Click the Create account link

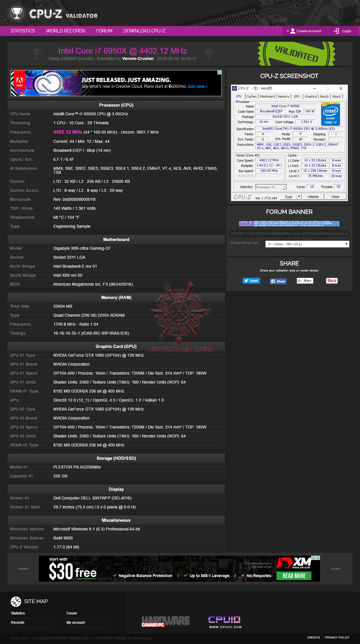[x=309, y=31]
